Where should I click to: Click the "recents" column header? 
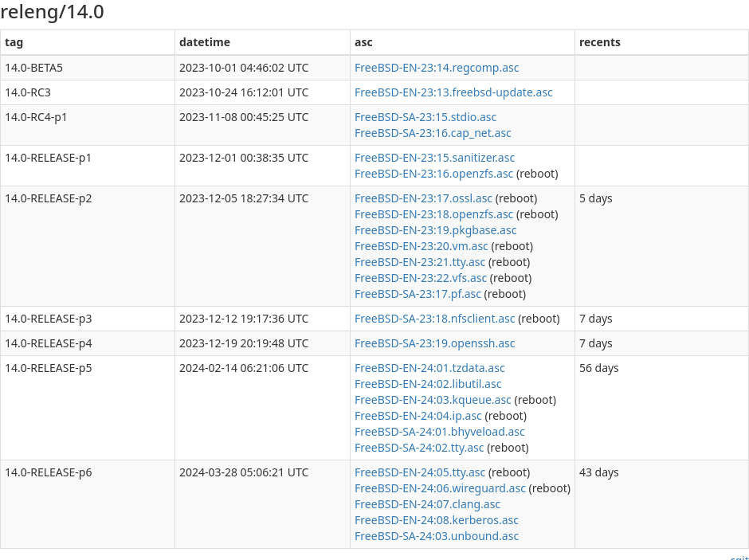click(600, 42)
